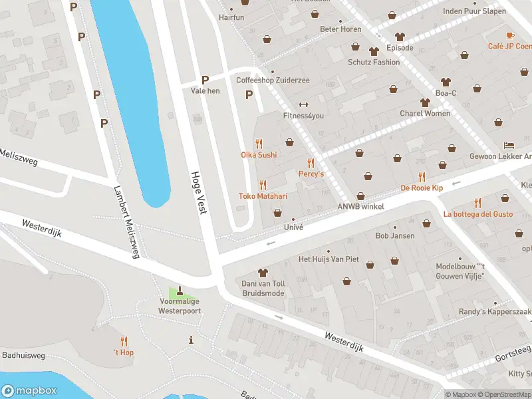Click the Oika Sushi restaurant icon

(x=259, y=144)
